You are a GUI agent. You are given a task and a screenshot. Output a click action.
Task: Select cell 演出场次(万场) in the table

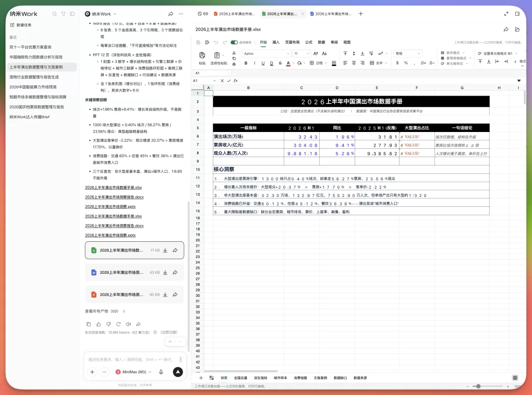point(248,137)
